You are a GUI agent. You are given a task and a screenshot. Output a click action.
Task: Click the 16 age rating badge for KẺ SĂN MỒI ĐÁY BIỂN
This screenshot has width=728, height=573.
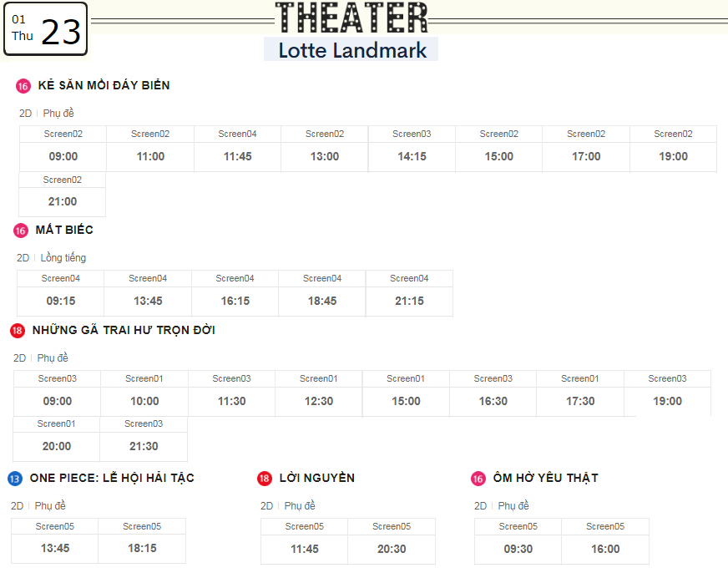point(23,86)
